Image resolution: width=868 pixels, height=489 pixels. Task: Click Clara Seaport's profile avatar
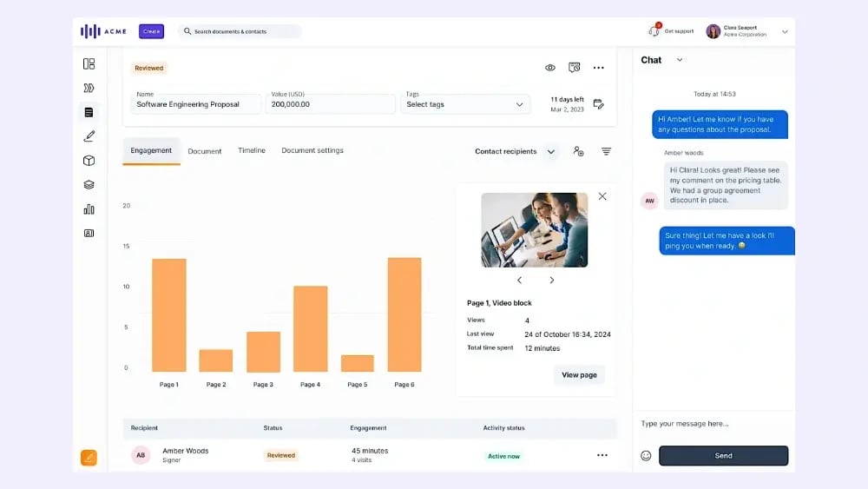(713, 31)
